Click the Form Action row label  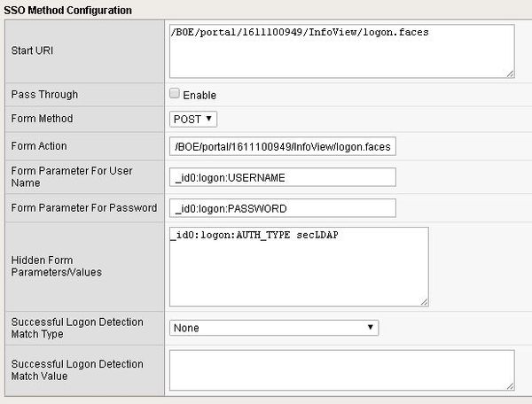38,146
